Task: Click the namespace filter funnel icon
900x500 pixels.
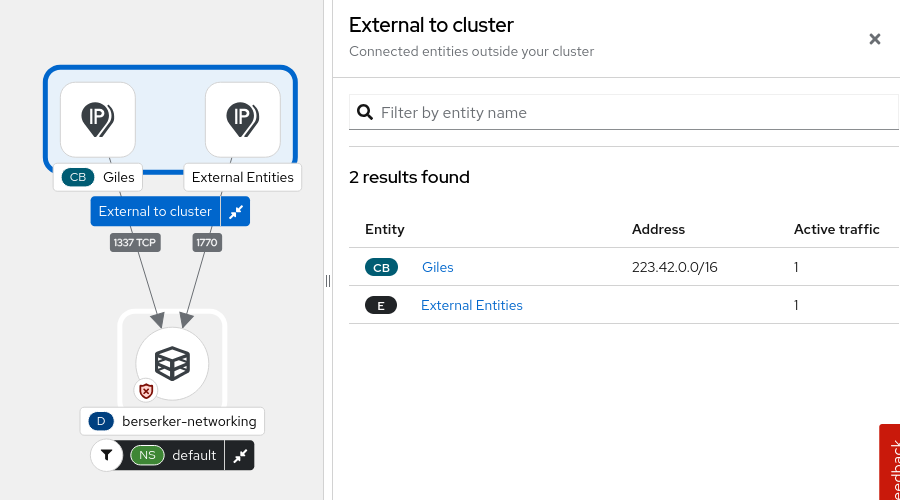Action: [106, 455]
